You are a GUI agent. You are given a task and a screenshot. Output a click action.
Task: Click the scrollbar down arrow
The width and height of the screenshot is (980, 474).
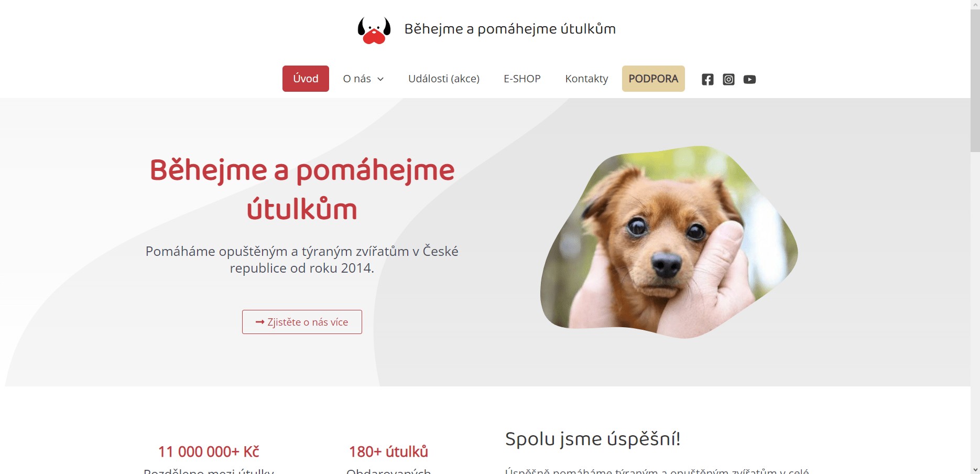pos(975,470)
